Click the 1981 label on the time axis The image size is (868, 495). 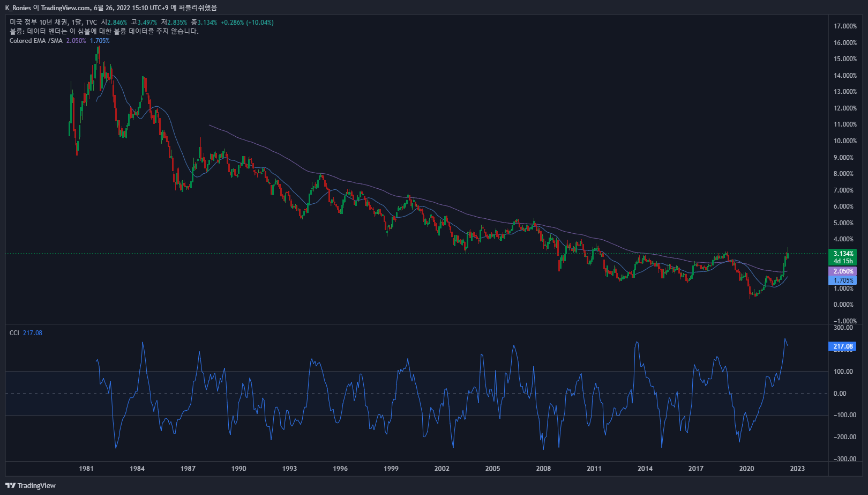pyautogui.click(x=86, y=469)
